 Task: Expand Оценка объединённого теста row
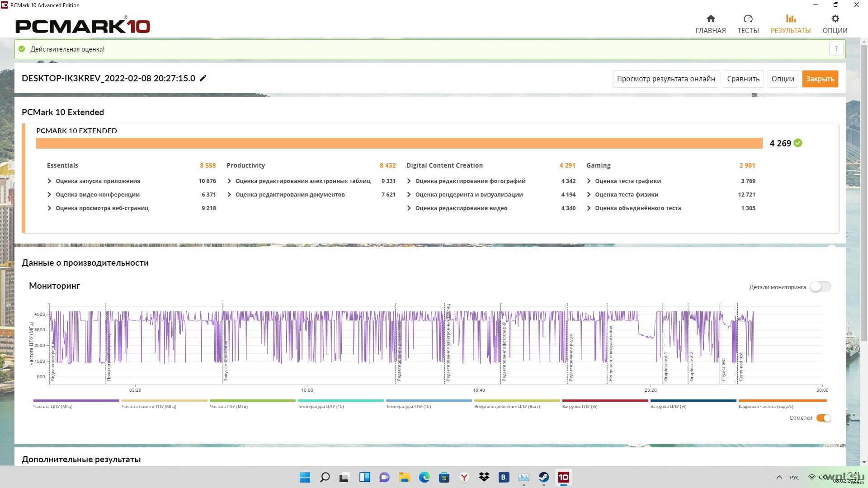tap(589, 208)
